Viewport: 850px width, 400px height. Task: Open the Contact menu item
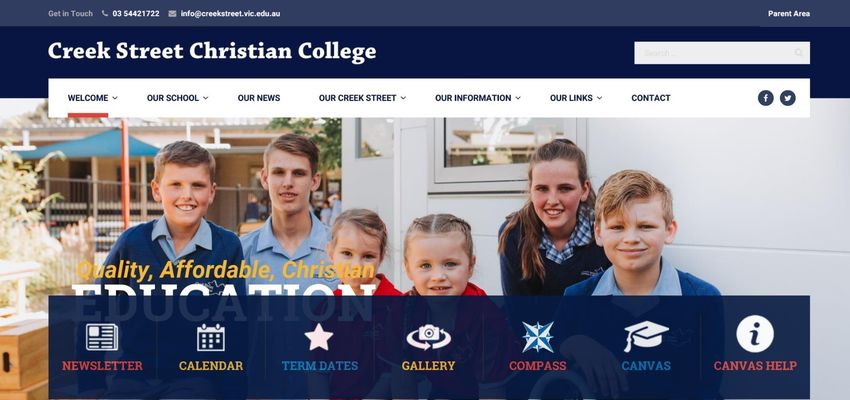(651, 98)
